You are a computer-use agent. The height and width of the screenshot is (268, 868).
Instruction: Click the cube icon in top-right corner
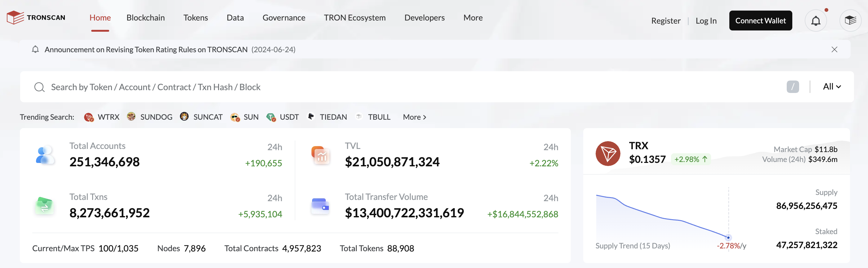(850, 21)
